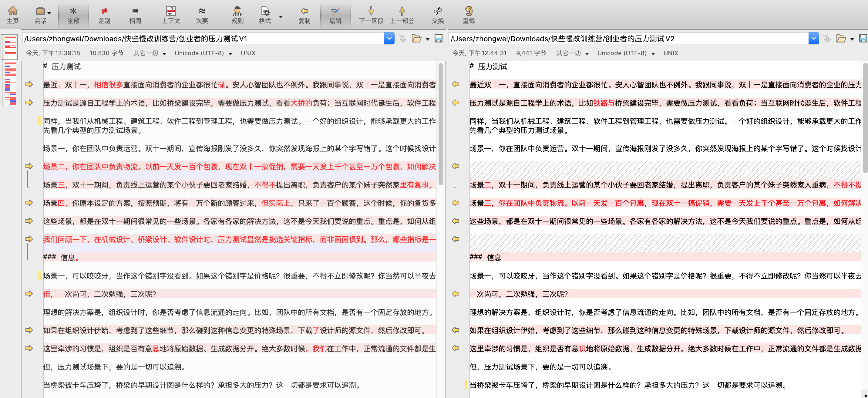
Task: Copy right 这里牵涉的习惯 line to left
Action: coord(456,349)
